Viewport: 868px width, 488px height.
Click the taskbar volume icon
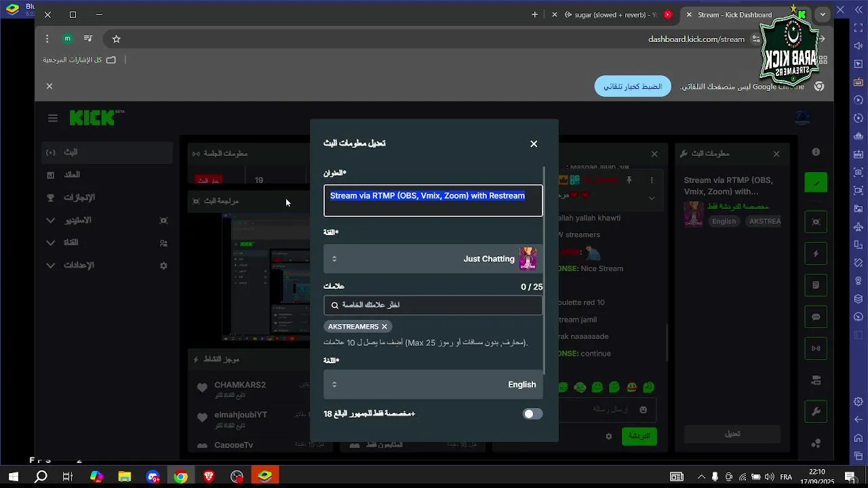[769, 476]
